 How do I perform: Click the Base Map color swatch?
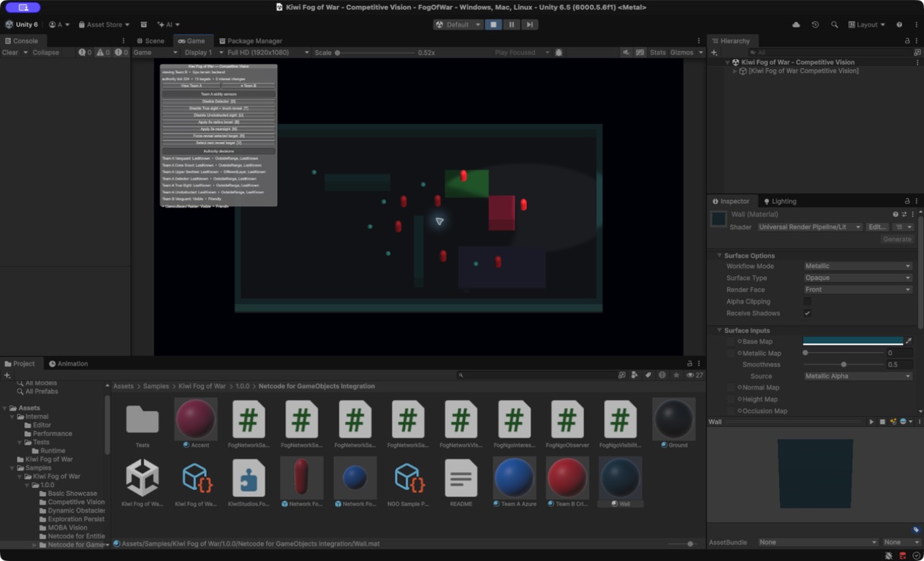pyautogui.click(x=853, y=341)
